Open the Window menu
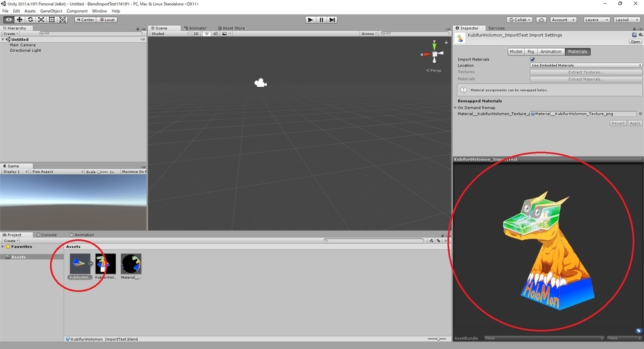Image resolution: width=644 pixels, height=349 pixels. point(99,11)
